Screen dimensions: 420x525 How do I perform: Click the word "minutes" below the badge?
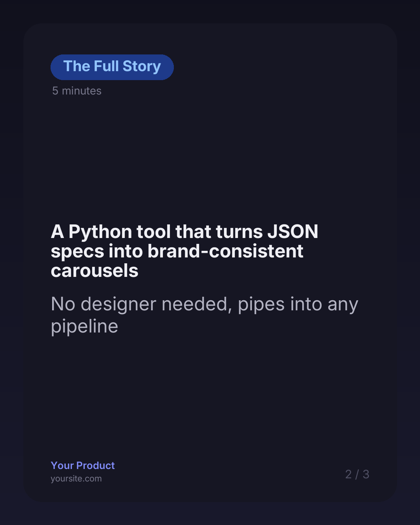coord(82,91)
